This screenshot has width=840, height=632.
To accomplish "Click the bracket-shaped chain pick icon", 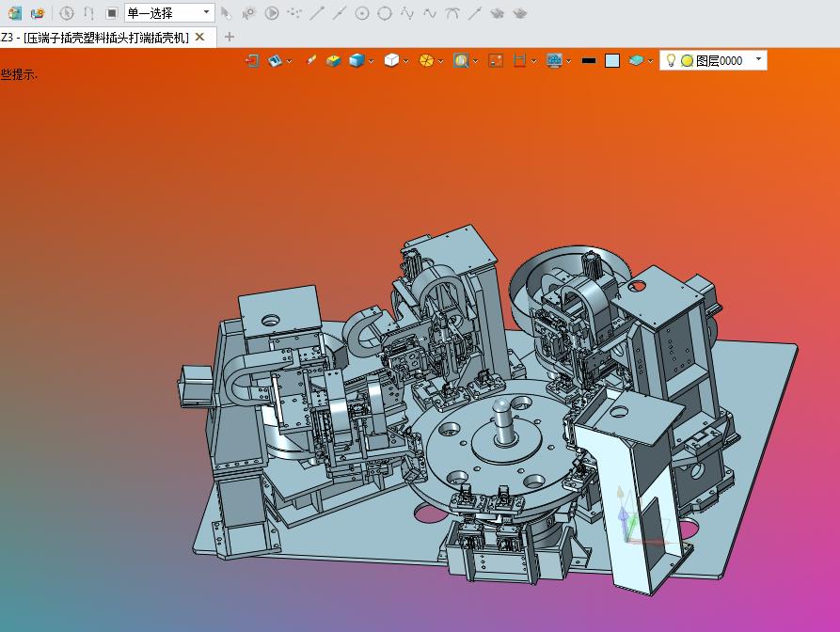I will pyautogui.click(x=89, y=13).
